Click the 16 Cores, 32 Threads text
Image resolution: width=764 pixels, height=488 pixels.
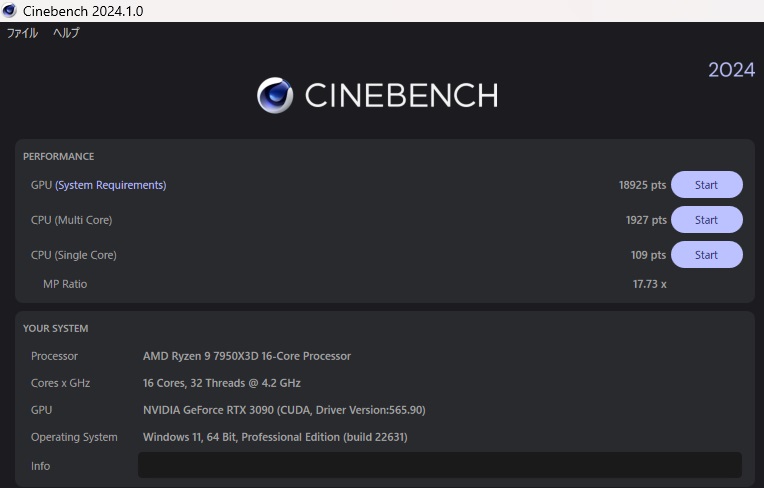point(222,383)
